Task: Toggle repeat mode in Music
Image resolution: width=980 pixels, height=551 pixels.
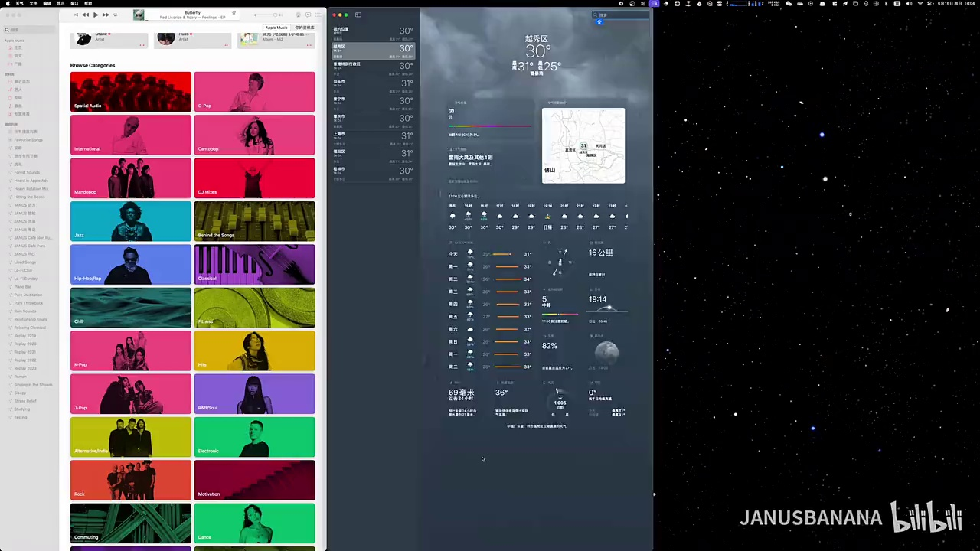Action: pos(116,15)
